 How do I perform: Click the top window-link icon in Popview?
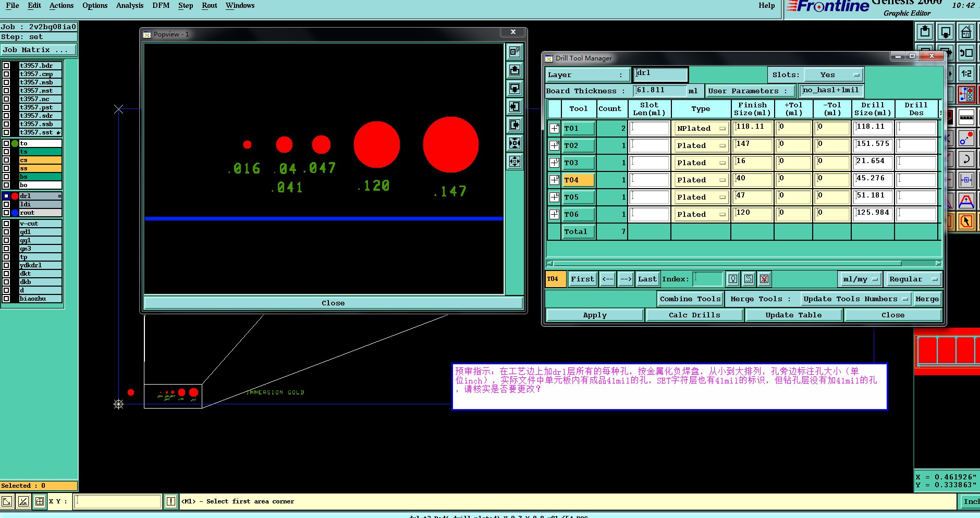(514, 52)
